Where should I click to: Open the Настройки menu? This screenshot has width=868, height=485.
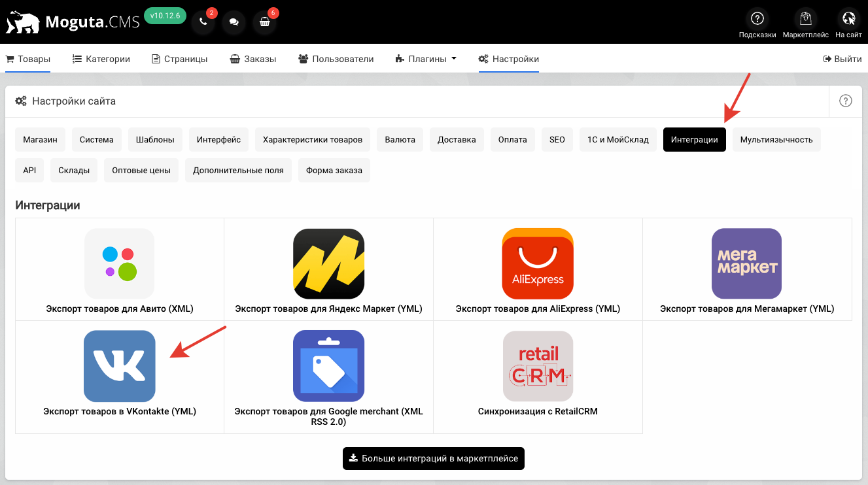click(509, 59)
